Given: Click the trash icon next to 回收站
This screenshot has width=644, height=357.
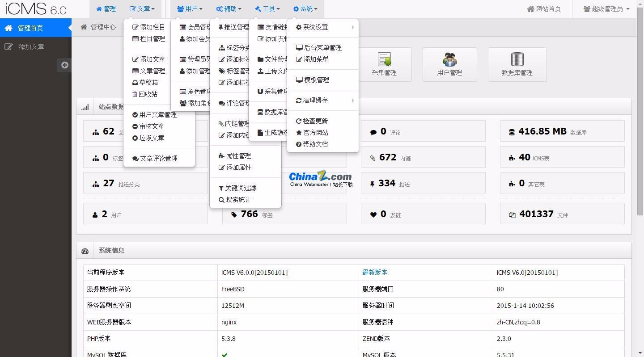Looking at the screenshot, I should coord(135,94).
